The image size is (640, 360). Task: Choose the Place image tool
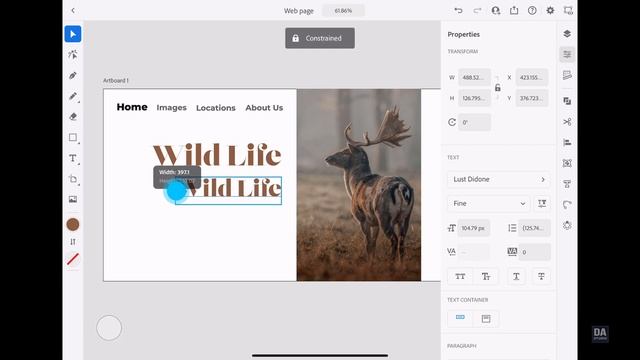pos(73,199)
